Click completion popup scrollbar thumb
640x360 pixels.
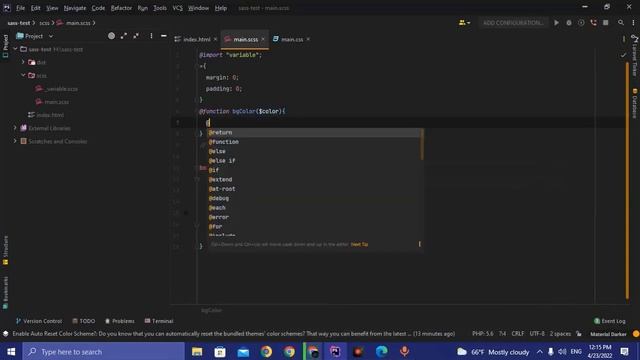pyautogui.click(x=422, y=144)
